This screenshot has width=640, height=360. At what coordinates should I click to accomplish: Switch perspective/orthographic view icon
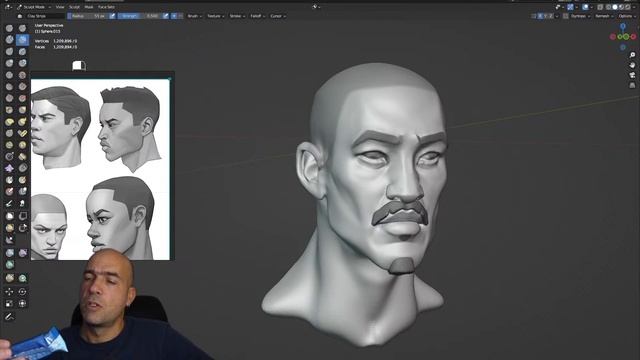[x=632, y=85]
